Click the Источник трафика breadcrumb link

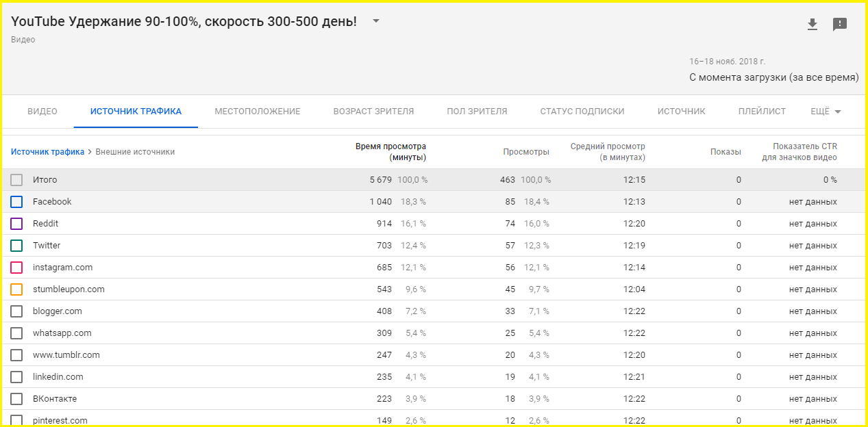(x=47, y=152)
